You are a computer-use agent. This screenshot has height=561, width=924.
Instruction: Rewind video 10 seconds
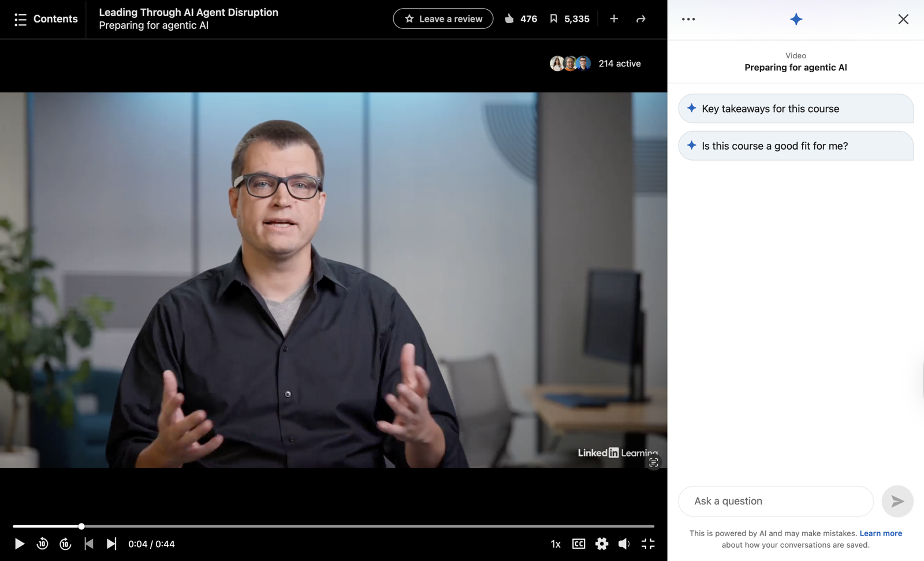pyautogui.click(x=42, y=544)
